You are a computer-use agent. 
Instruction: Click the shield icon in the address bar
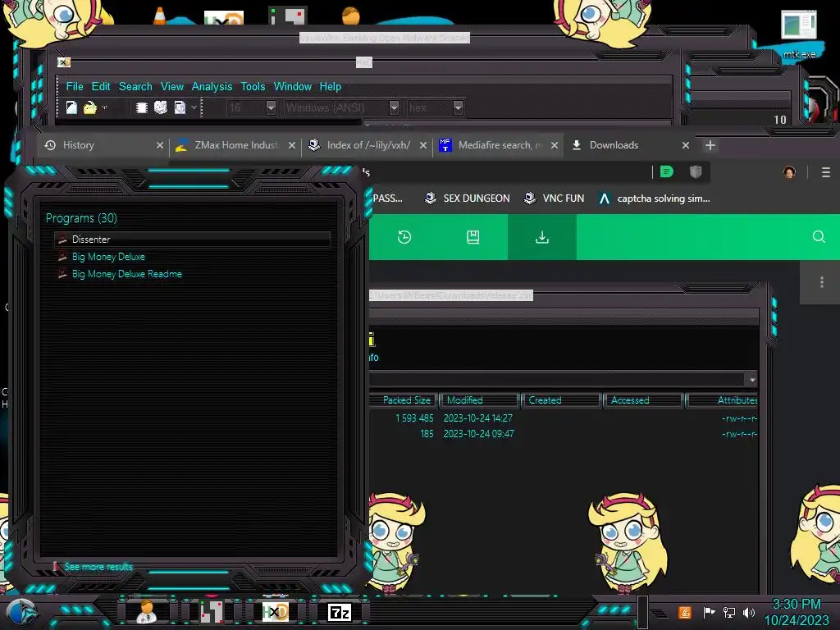(696, 171)
